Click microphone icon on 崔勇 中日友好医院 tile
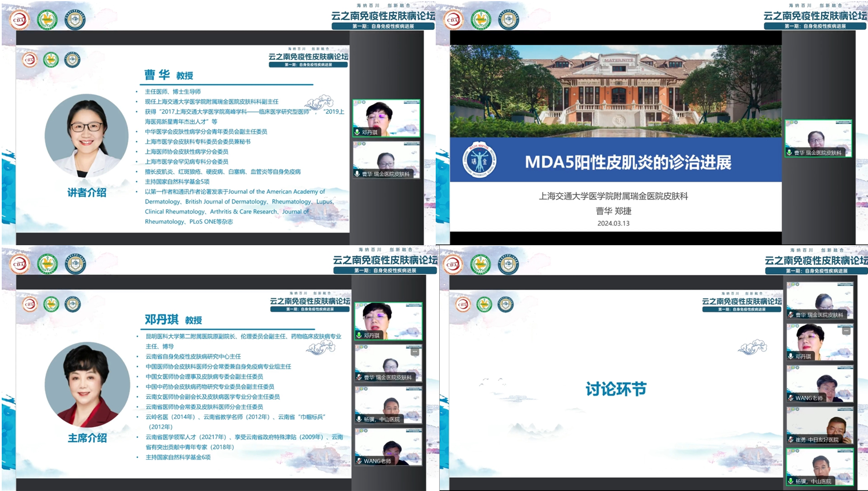Screen dimensions: 868x491 tap(791, 440)
